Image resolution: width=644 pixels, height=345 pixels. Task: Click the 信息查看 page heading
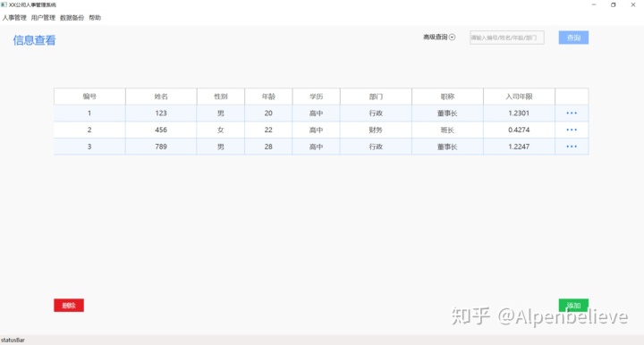coord(34,40)
